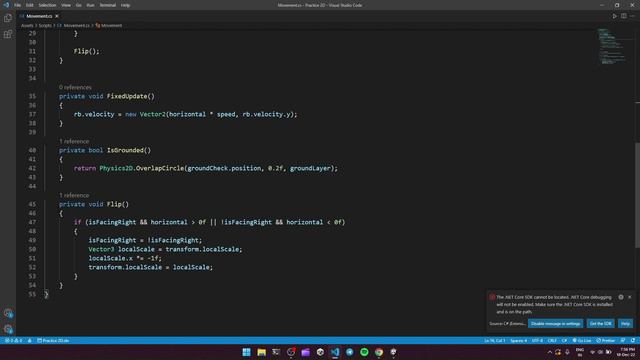This screenshot has height=360, width=640.
Task: Click the errors and warnings status indicator
Action: (13, 340)
